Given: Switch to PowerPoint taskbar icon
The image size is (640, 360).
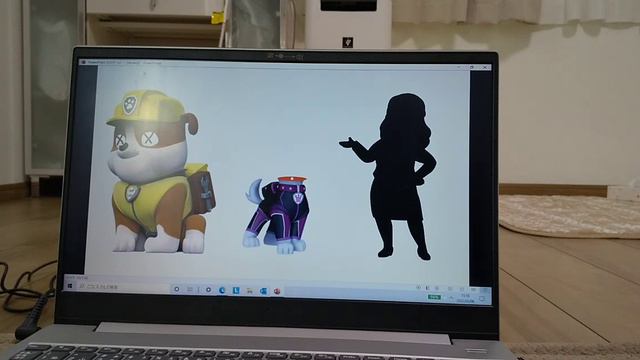Looking at the screenshot, I should click(277, 291).
